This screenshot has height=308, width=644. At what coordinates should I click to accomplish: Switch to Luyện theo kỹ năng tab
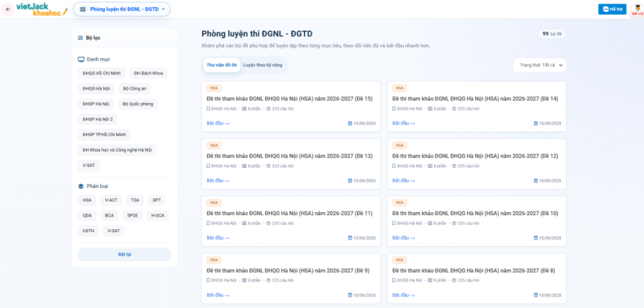(263, 65)
